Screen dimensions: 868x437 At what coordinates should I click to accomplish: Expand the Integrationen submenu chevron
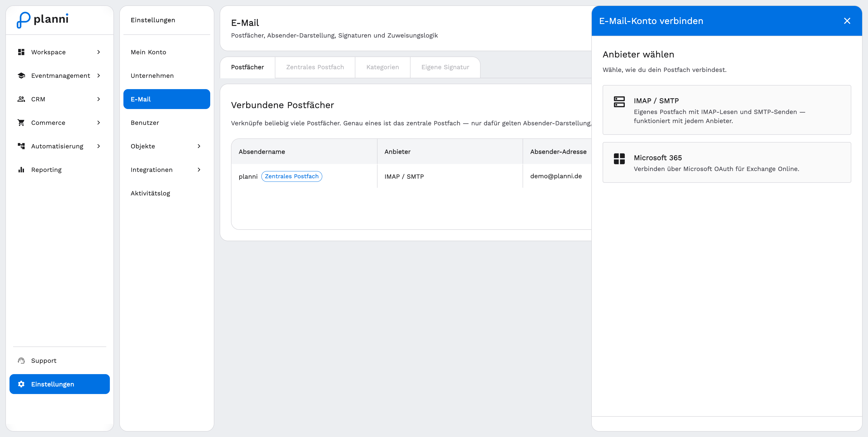click(199, 170)
